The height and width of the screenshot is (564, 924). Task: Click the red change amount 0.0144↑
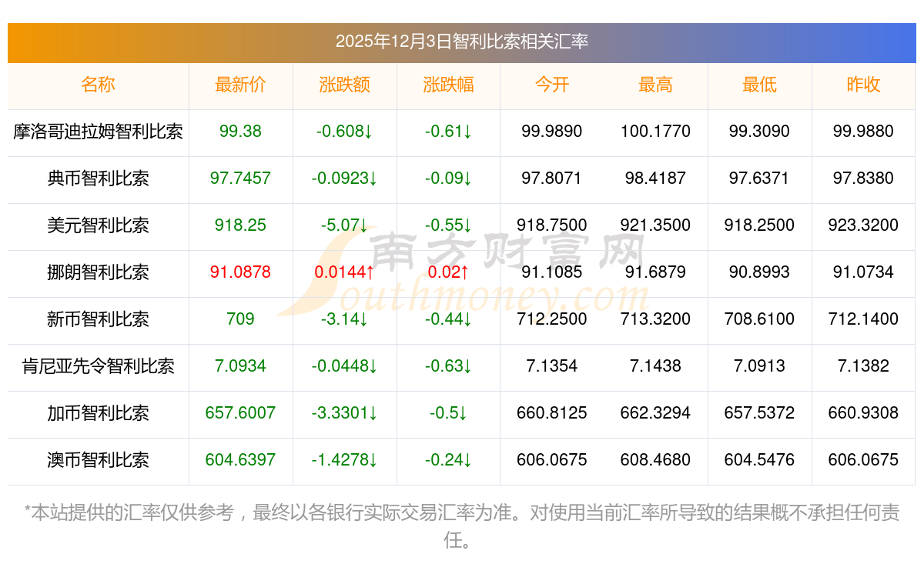click(344, 272)
